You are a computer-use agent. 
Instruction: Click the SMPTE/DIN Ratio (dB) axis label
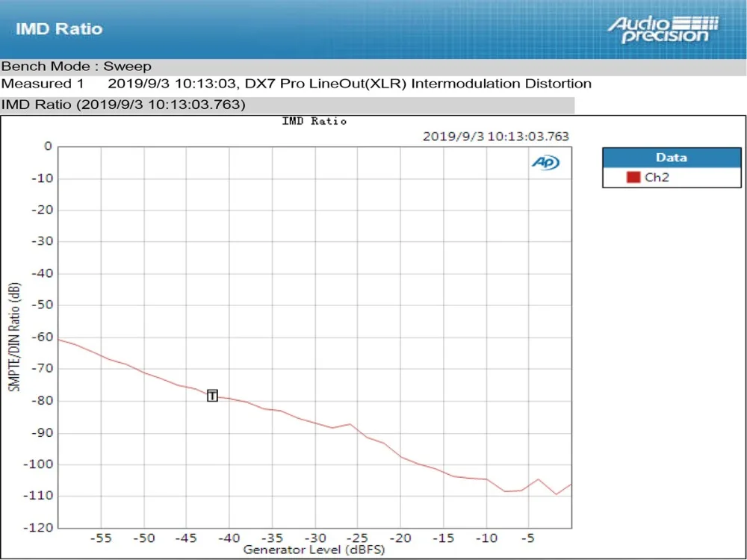point(15,337)
